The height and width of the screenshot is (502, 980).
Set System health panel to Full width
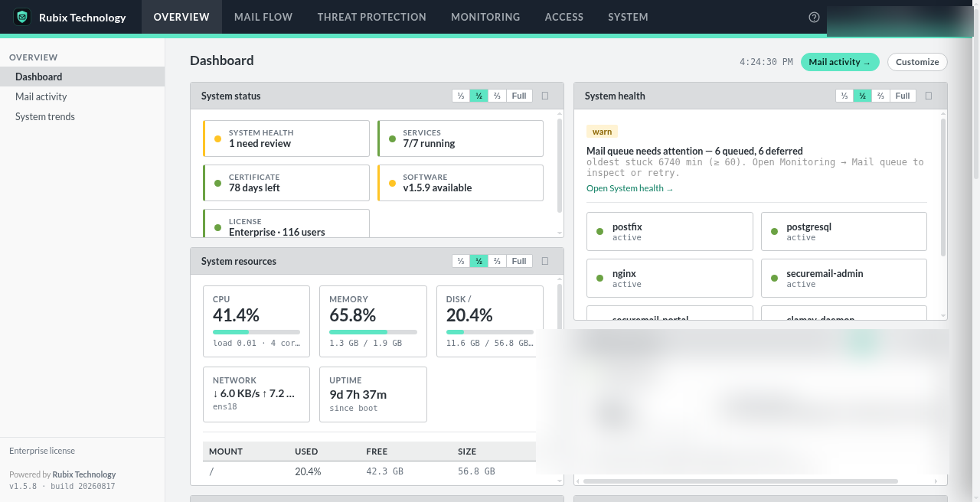click(903, 96)
